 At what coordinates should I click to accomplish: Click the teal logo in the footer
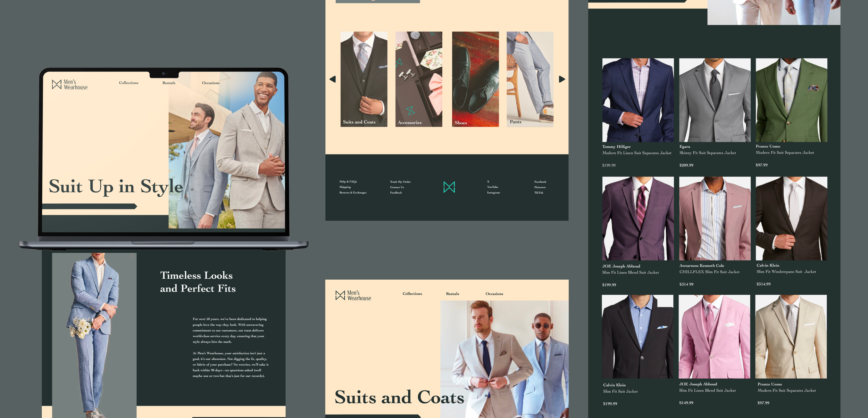[449, 187]
